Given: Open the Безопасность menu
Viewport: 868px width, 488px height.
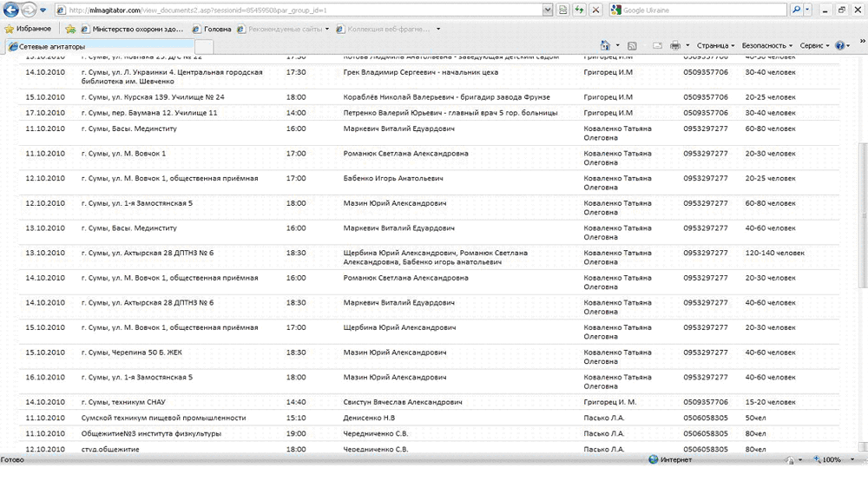Looking at the screenshot, I should 767,45.
